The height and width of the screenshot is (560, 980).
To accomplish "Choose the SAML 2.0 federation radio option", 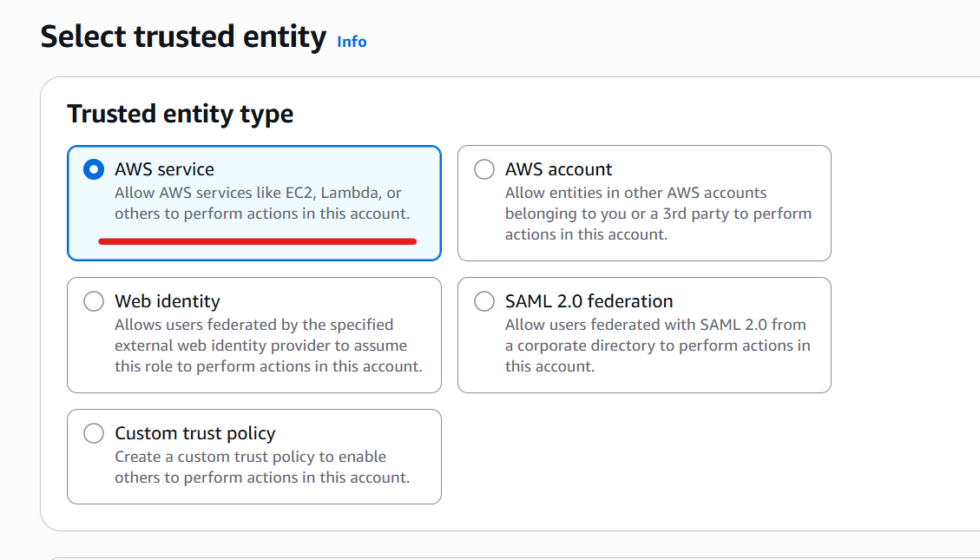I will tap(484, 301).
